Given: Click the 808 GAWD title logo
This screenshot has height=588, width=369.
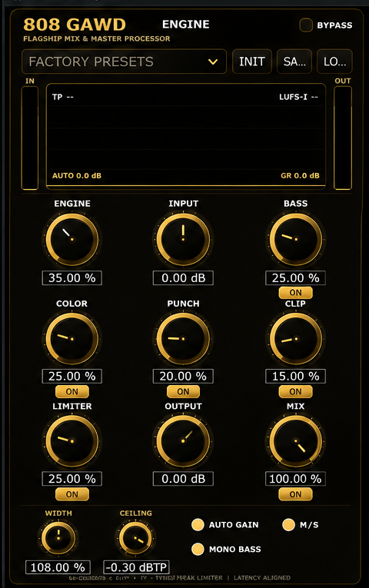Looking at the screenshot, I should 75,25.
